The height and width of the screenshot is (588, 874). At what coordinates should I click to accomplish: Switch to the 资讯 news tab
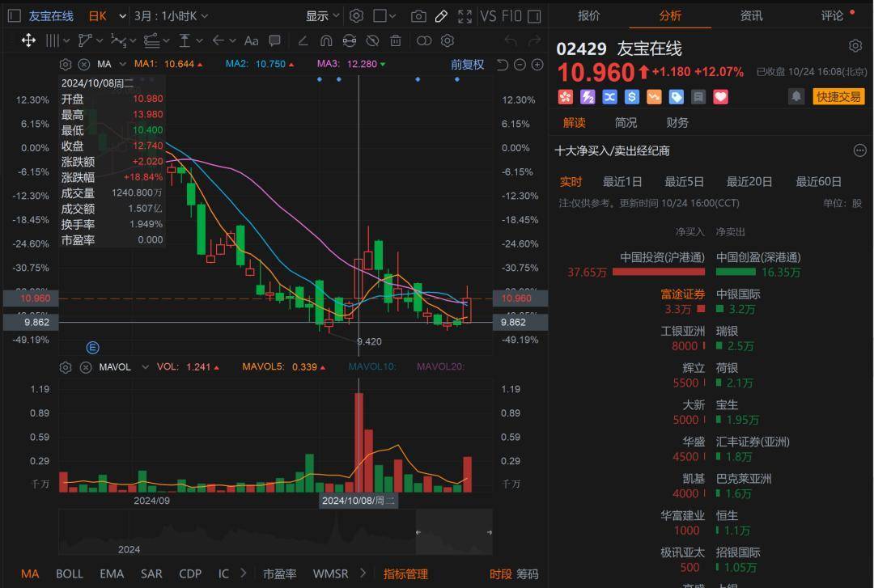point(751,15)
